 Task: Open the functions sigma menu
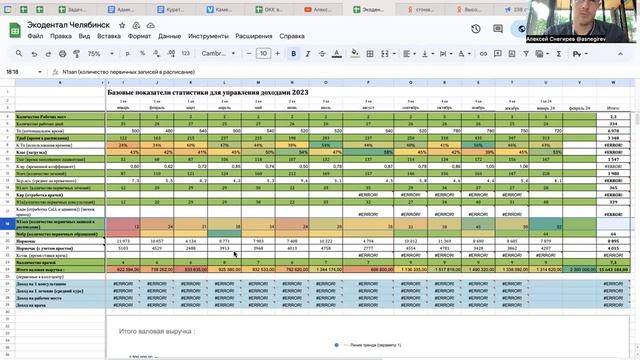pos(559,53)
